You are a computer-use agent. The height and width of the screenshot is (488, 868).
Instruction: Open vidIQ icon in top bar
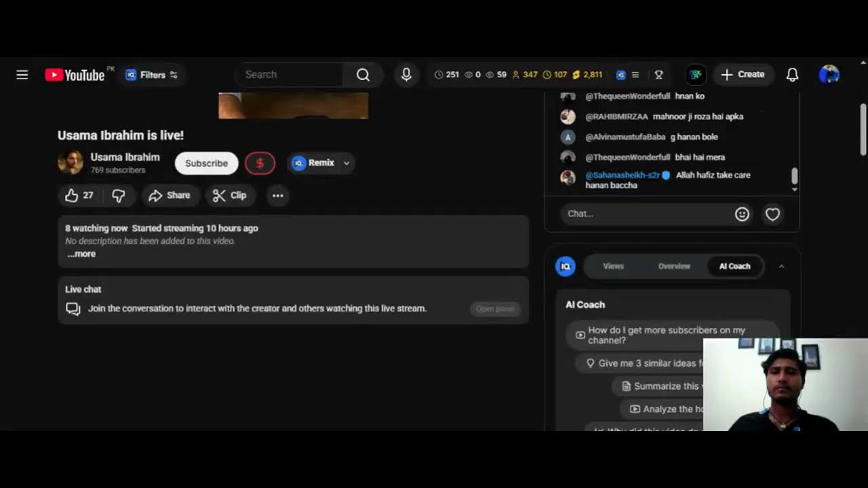[620, 75]
